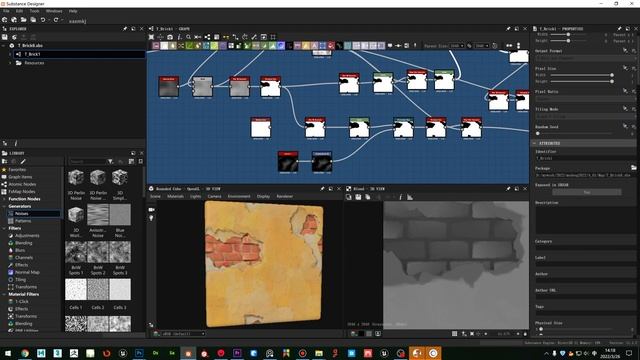The height and width of the screenshot is (360, 640).
Task: Click the Library search input field
Action: [87, 162]
